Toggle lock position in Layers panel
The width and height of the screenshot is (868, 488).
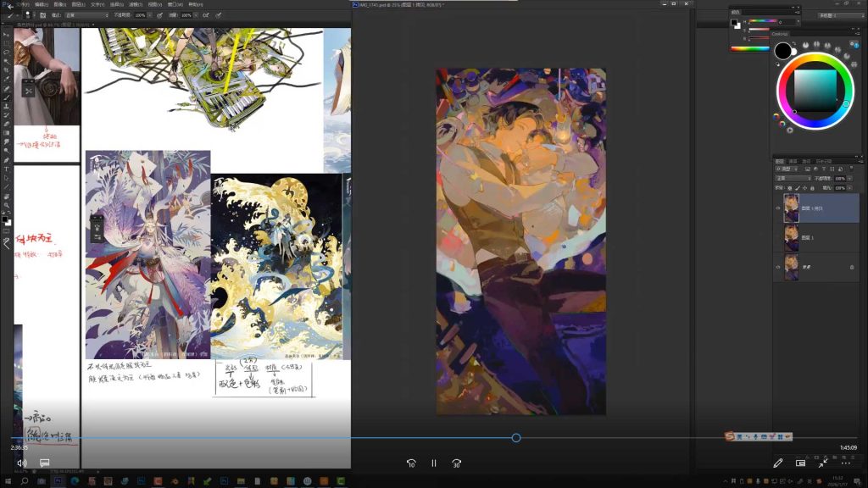coord(805,188)
